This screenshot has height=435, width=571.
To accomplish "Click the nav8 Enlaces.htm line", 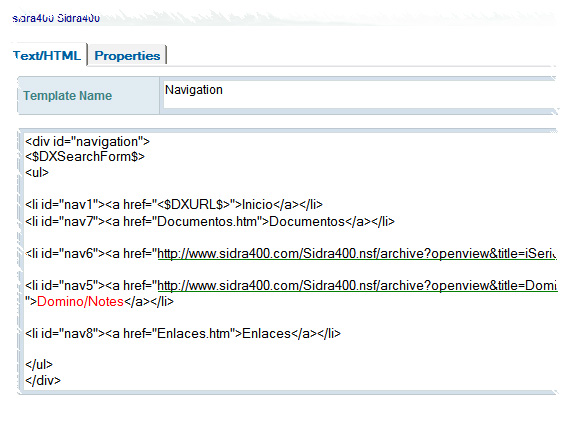I will tap(183, 333).
